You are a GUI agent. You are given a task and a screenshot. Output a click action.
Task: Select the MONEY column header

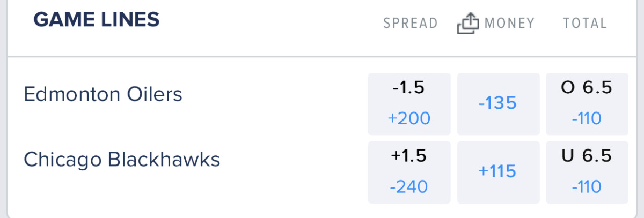tap(509, 24)
